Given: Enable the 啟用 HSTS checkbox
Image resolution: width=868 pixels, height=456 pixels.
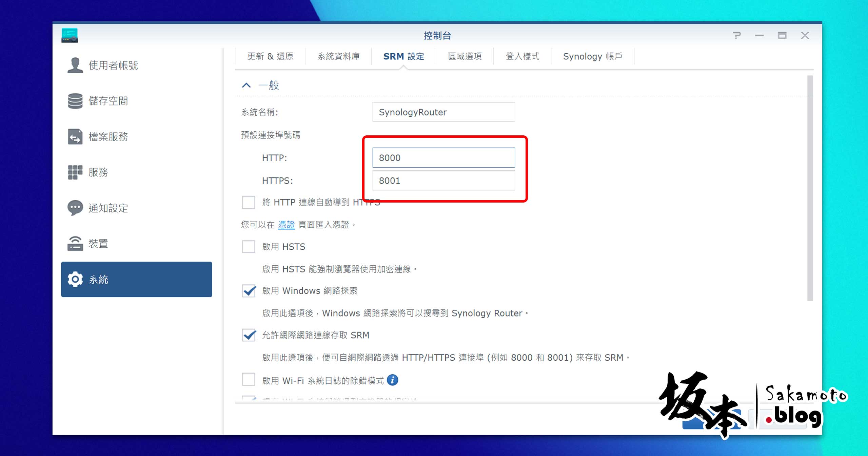Looking at the screenshot, I should (249, 246).
